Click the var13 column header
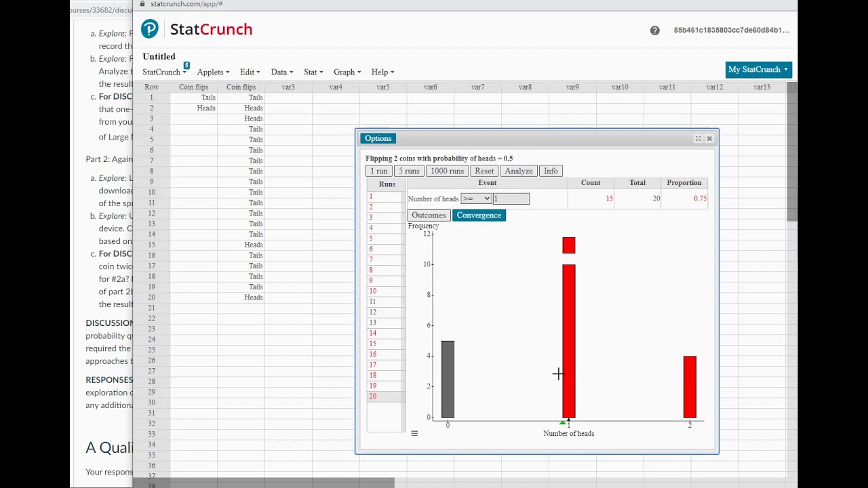The width and height of the screenshot is (868, 488). (762, 87)
